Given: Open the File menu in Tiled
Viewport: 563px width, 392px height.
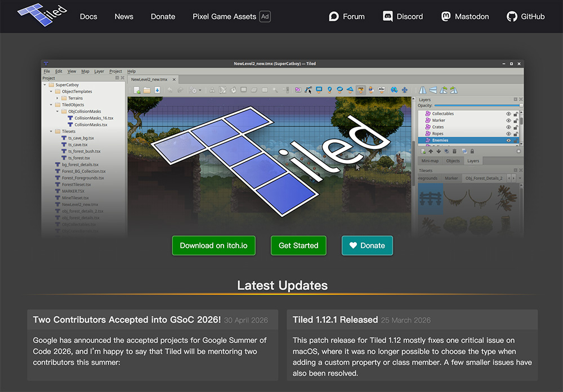Looking at the screenshot, I should tap(47, 71).
